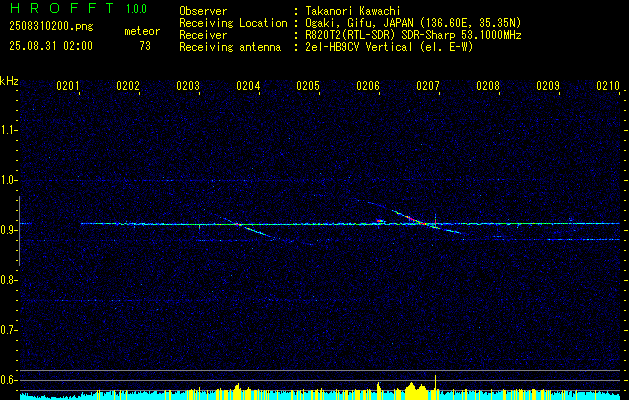Click the meteor label

(x=142, y=31)
